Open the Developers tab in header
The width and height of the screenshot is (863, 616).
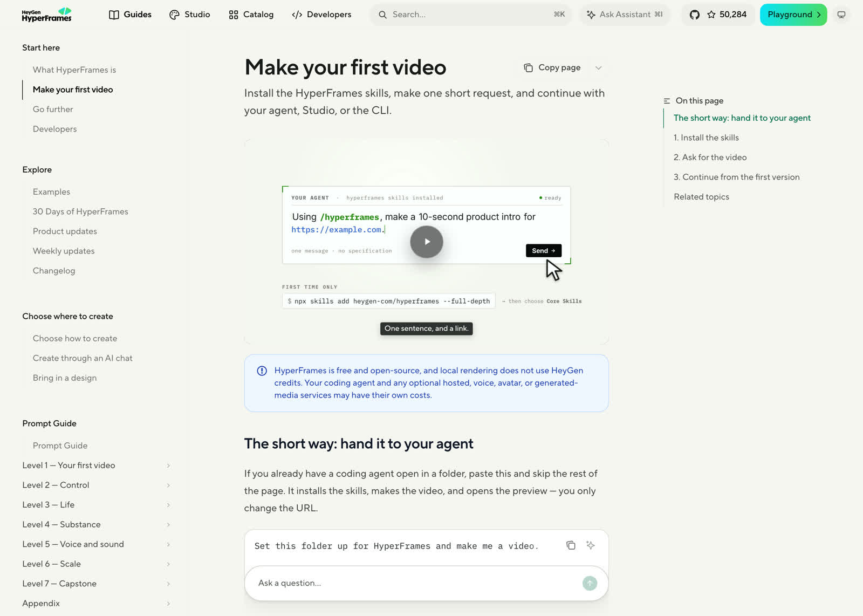click(321, 15)
